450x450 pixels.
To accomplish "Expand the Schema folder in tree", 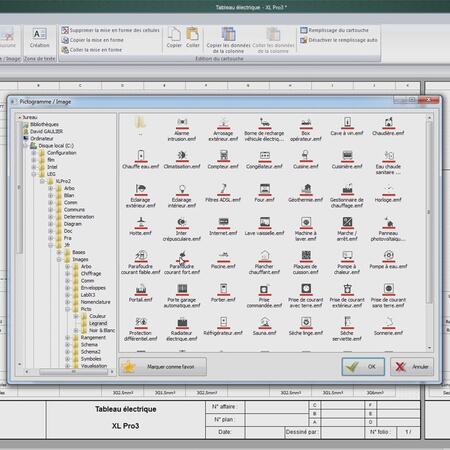I will [x=68, y=345].
